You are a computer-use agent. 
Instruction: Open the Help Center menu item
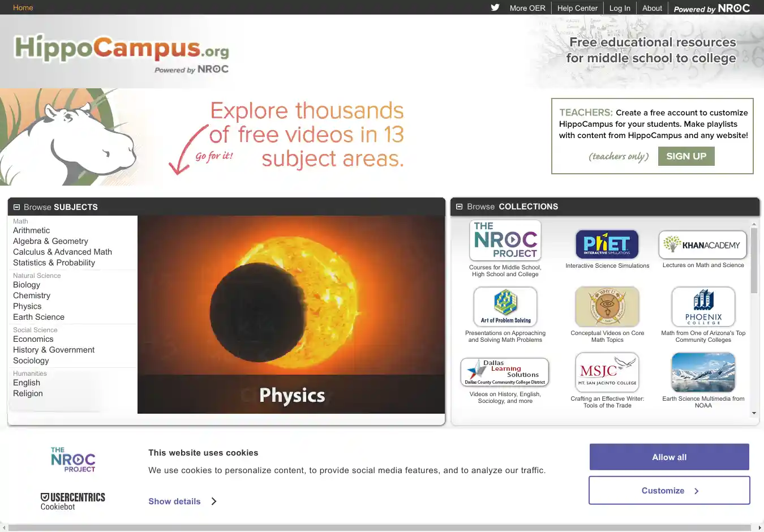tap(577, 8)
